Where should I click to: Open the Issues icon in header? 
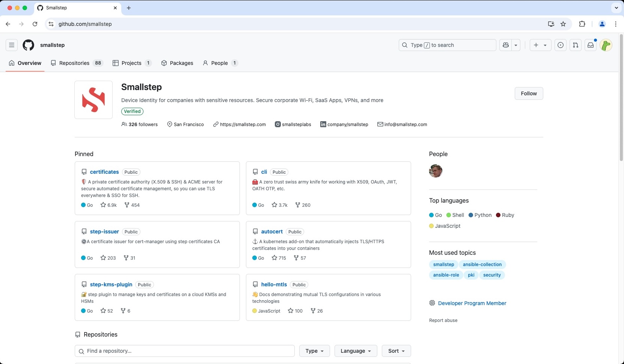561,45
